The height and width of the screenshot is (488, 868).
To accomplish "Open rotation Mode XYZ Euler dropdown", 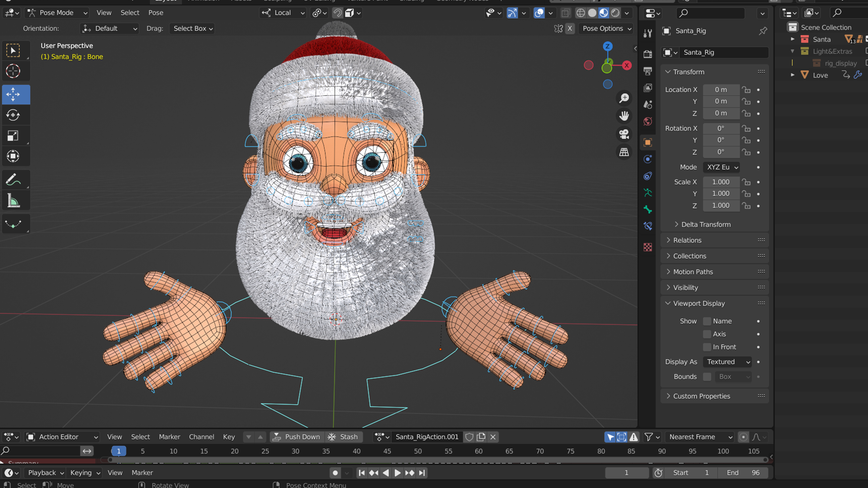I will pos(721,167).
